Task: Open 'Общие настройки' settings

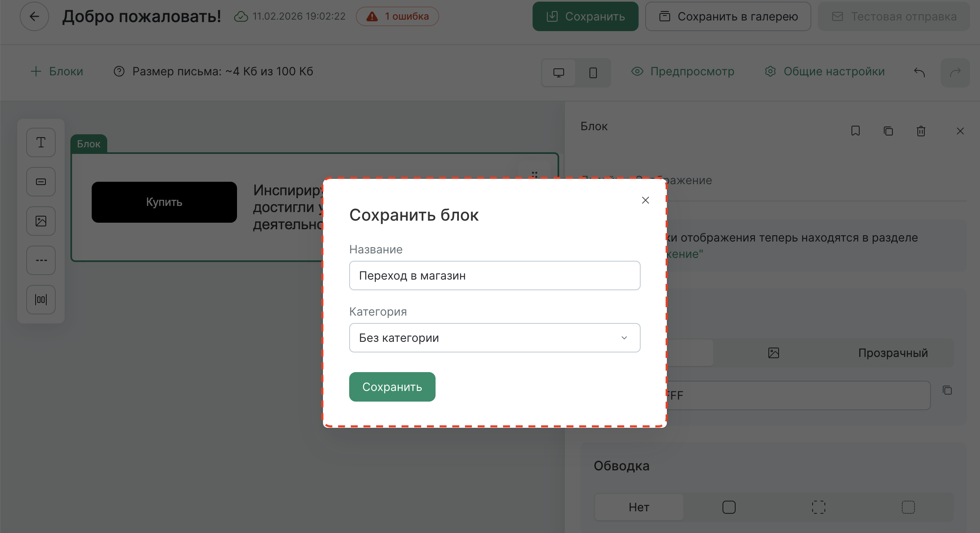Action: coord(825,71)
